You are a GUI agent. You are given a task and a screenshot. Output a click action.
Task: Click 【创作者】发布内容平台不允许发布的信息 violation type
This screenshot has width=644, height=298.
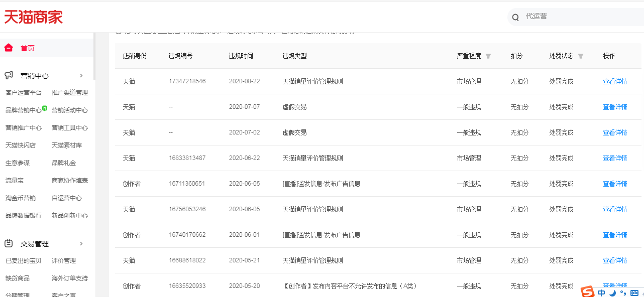tap(350, 286)
